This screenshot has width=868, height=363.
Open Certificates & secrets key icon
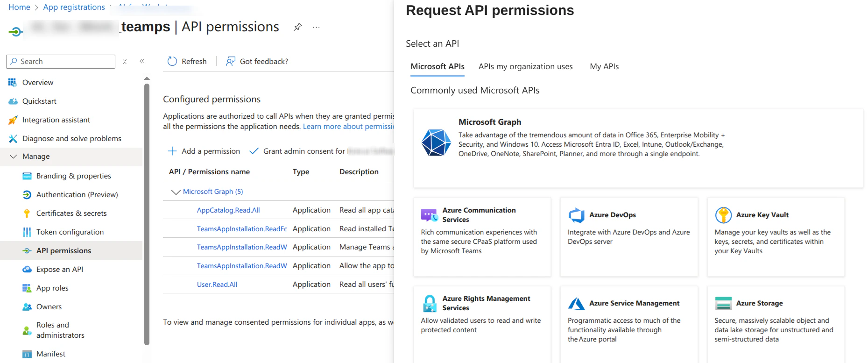pyautogui.click(x=27, y=214)
